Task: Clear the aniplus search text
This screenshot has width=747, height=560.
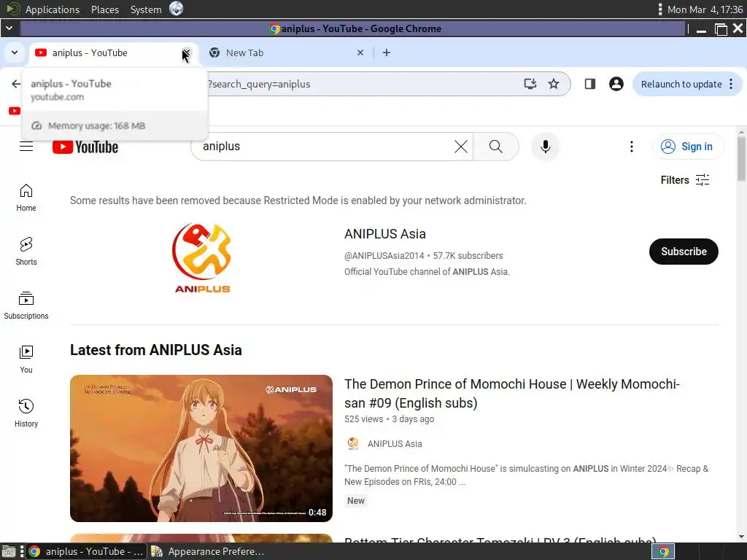Action: tap(461, 147)
